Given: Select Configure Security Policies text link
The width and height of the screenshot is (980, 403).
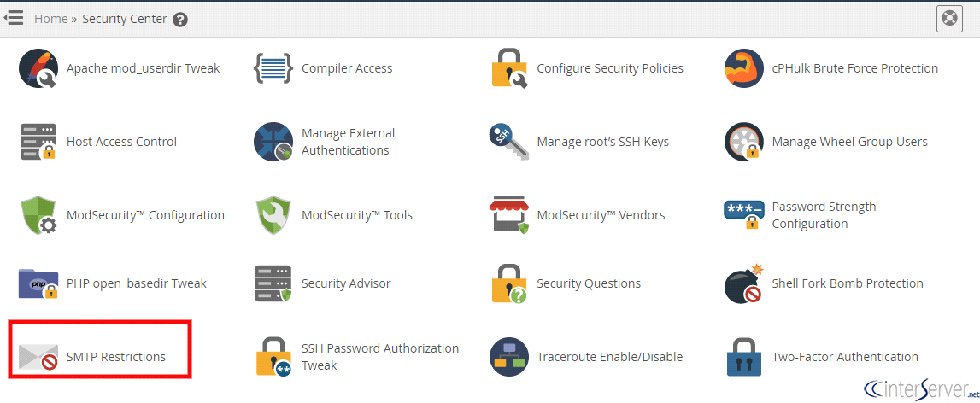Looking at the screenshot, I should (x=610, y=68).
